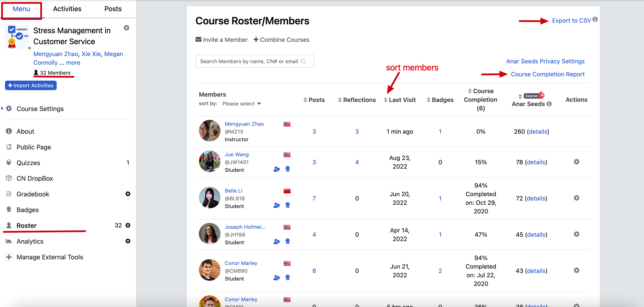644x307 pixels.
Task: Click Export to CSV link
Action: pos(571,20)
